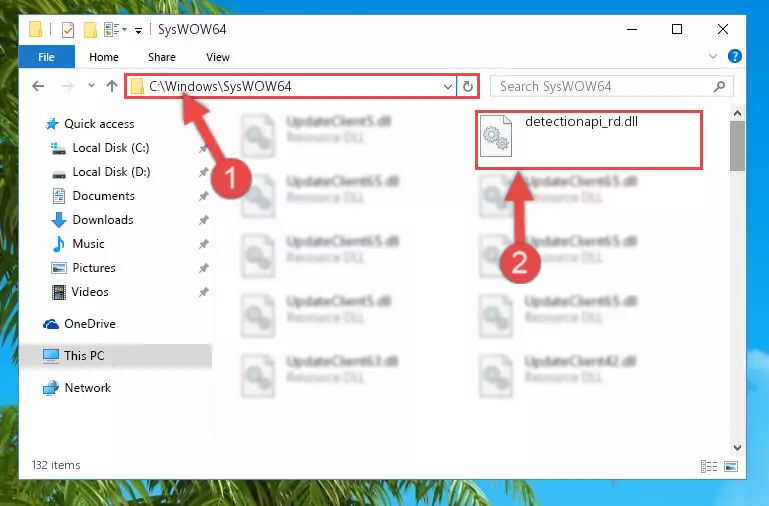
Task: Open Local Disk (D:) in the sidebar
Action: coord(111,172)
